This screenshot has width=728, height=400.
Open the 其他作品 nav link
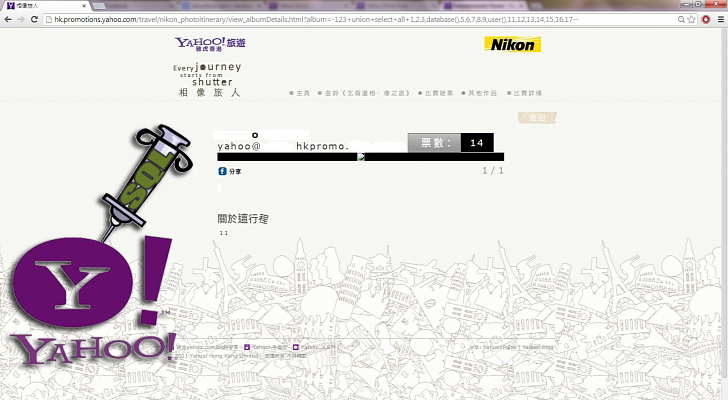coord(479,93)
